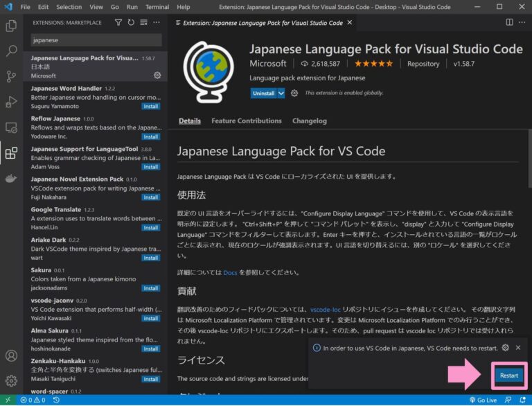Split the editor to the right
The height and width of the screenshot is (406, 532).
coord(509,22)
